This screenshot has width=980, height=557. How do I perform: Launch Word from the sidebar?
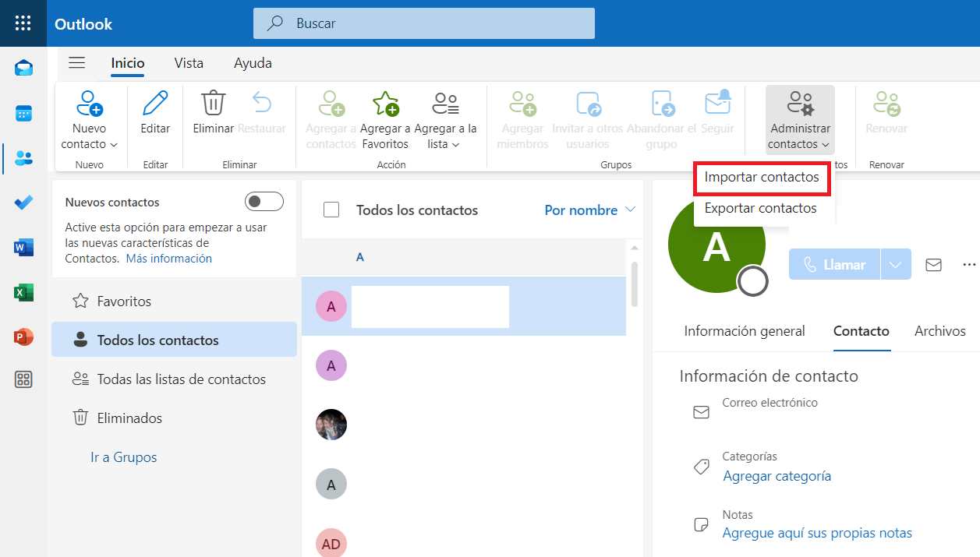tap(23, 248)
